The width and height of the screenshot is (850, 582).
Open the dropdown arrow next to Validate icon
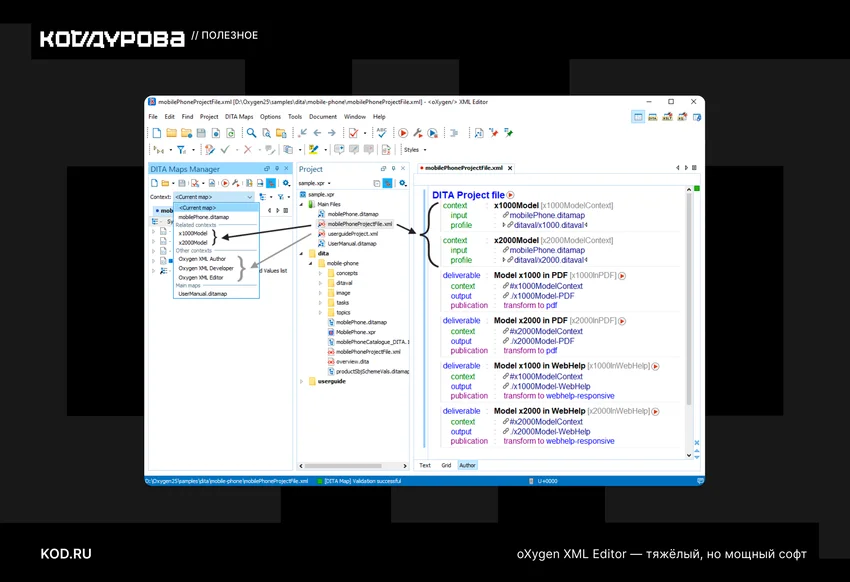coord(364,133)
